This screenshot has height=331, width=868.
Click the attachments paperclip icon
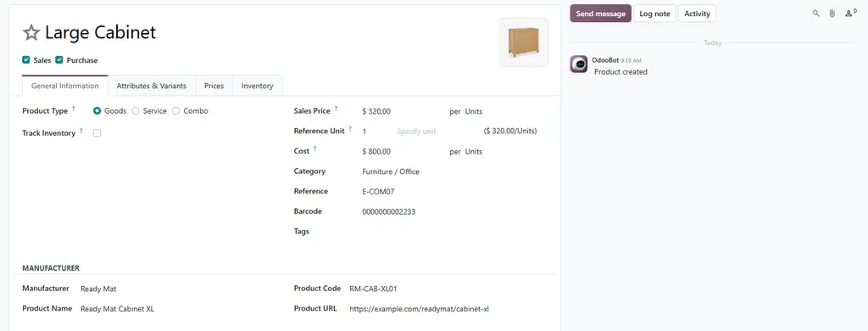(832, 14)
